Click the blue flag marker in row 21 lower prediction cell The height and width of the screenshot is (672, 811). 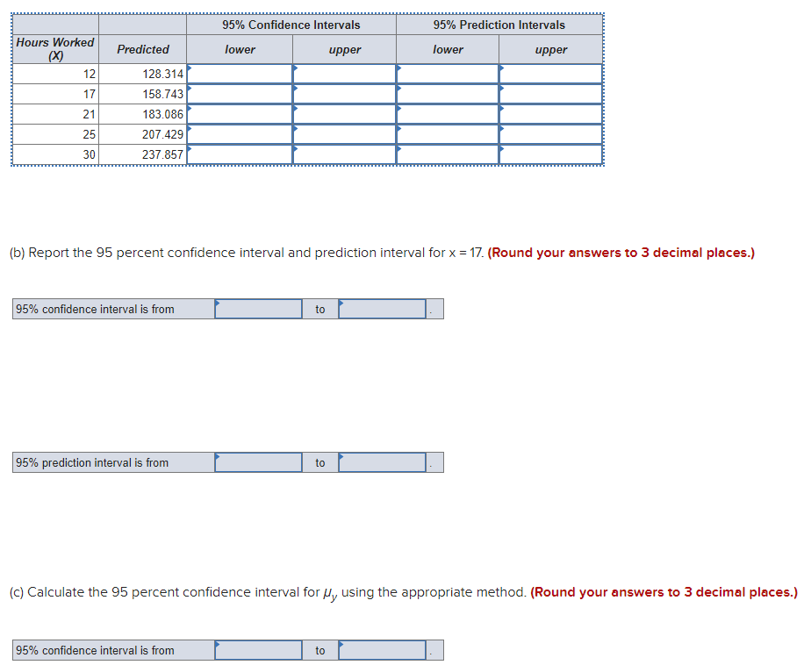398,109
